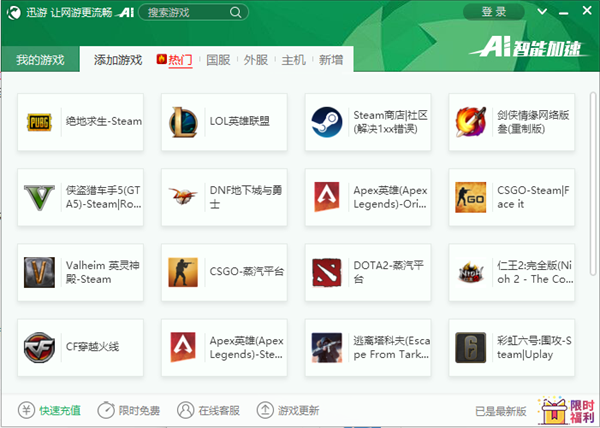Click 已是最新版 status text

pyautogui.click(x=501, y=411)
